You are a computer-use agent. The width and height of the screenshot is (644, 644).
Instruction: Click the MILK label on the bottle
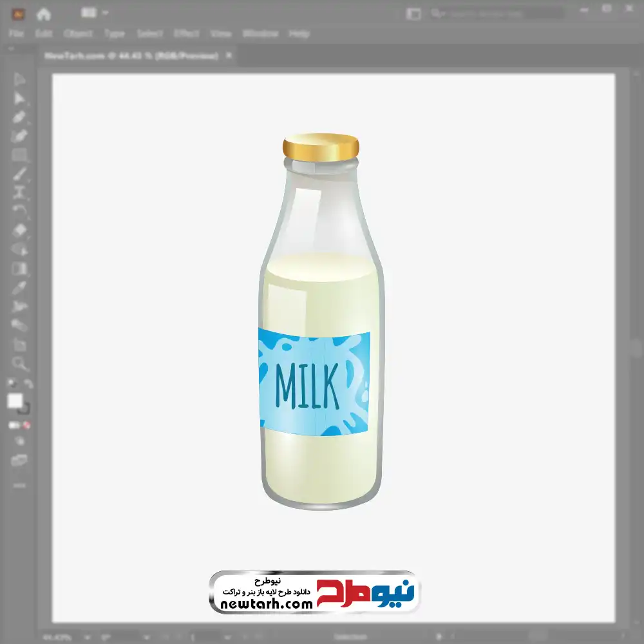point(307,386)
